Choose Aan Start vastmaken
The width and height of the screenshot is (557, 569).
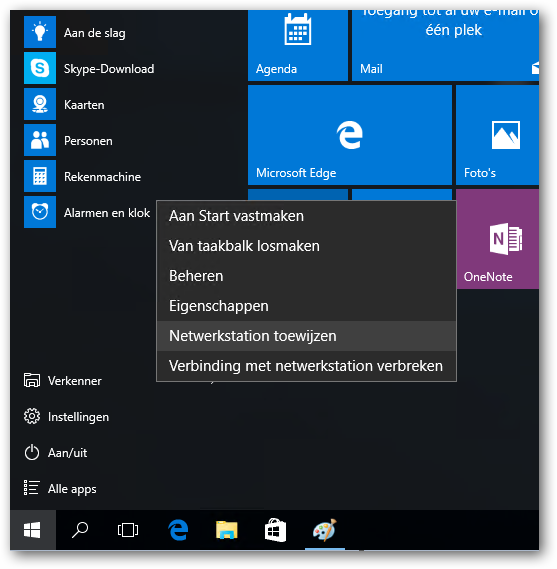click(x=306, y=216)
